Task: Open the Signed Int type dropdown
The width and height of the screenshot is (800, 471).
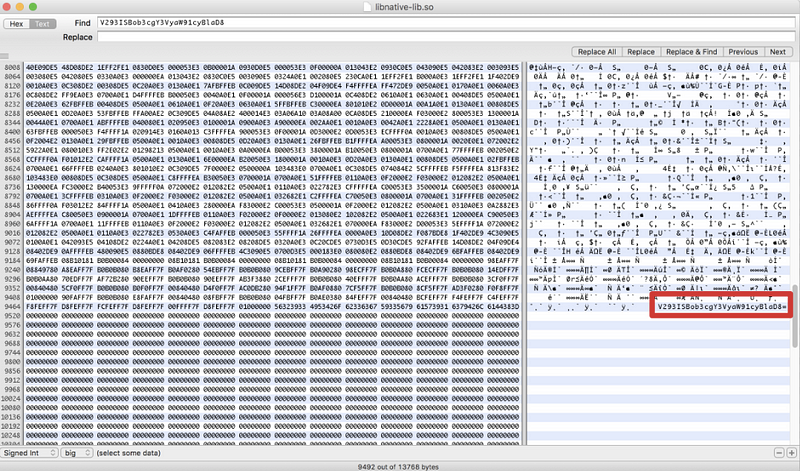Action: 30,453
